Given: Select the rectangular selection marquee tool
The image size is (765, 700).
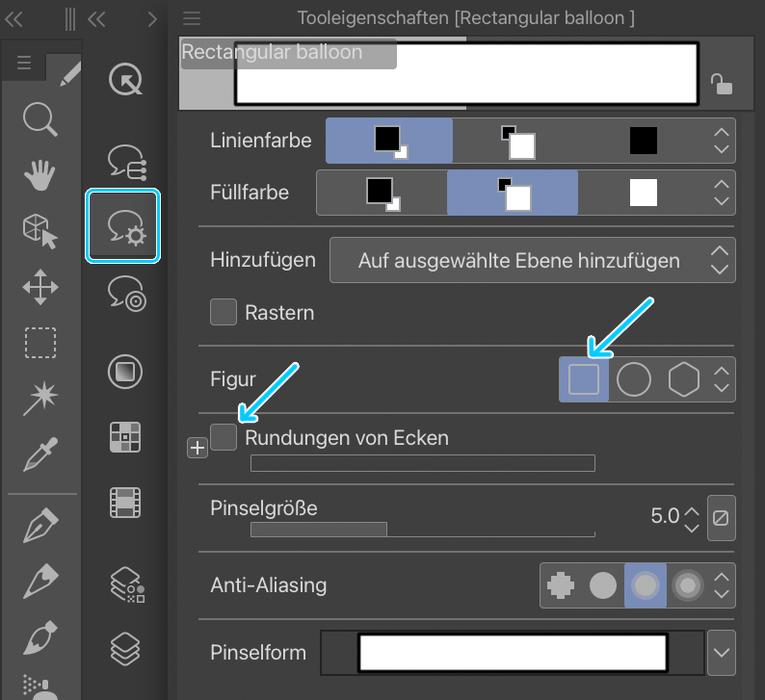Looking at the screenshot, I should tap(40, 343).
